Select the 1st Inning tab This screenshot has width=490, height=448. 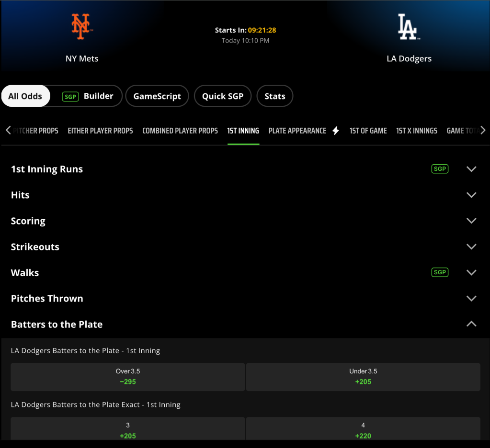tap(243, 131)
